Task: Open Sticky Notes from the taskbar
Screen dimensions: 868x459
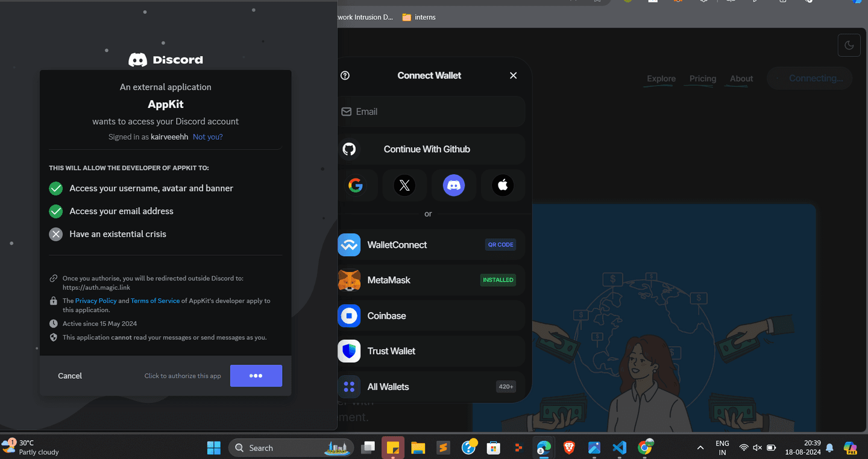Action: (393, 448)
